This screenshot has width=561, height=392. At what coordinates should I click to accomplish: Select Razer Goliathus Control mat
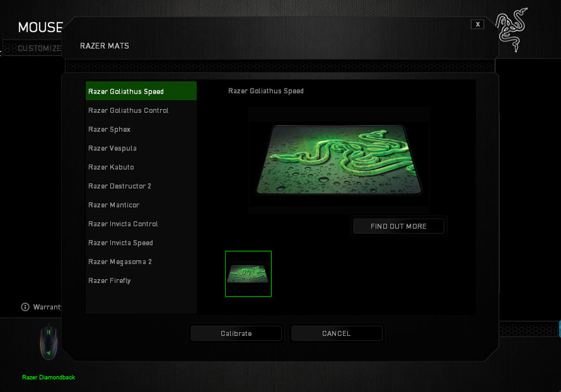click(141, 110)
